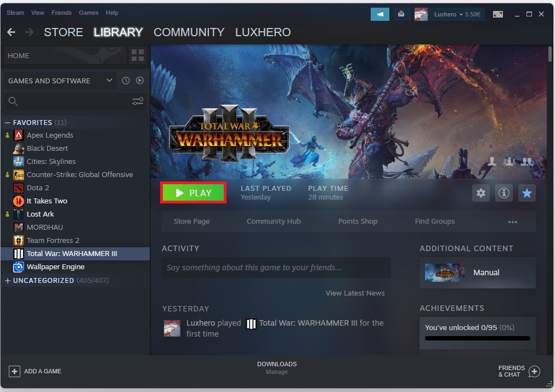Image resolution: width=555 pixels, height=392 pixels.
Task: Click View Latest News link
Action: pos(355,293)
